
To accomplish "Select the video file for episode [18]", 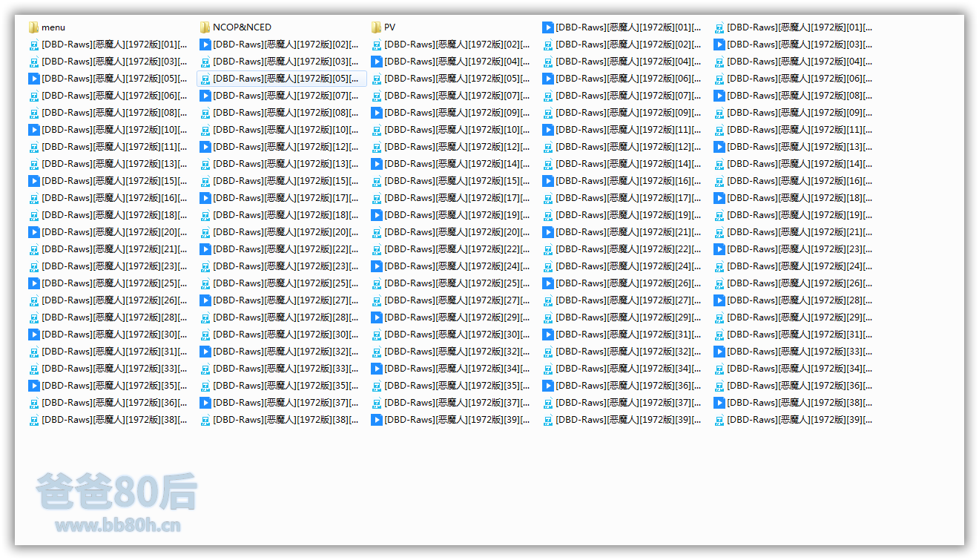I will point(794,198).
